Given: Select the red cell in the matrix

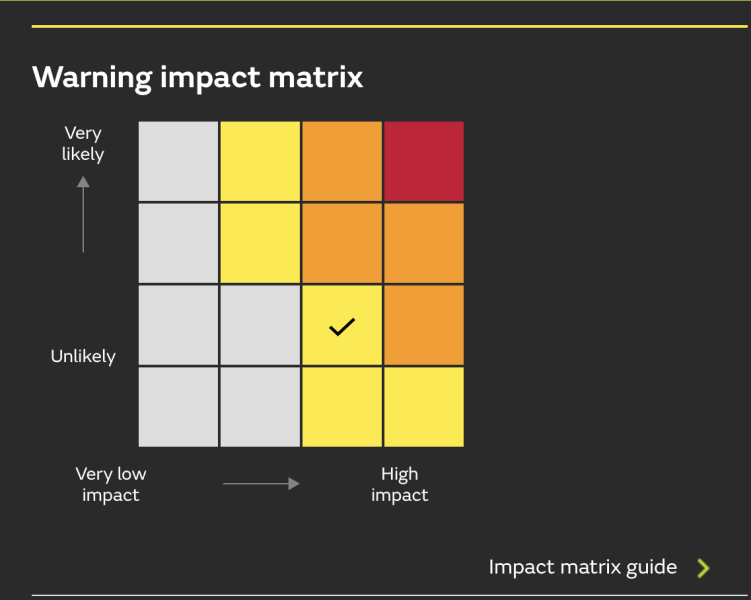Looking at the screenshot, I should [x=423, y=161].
